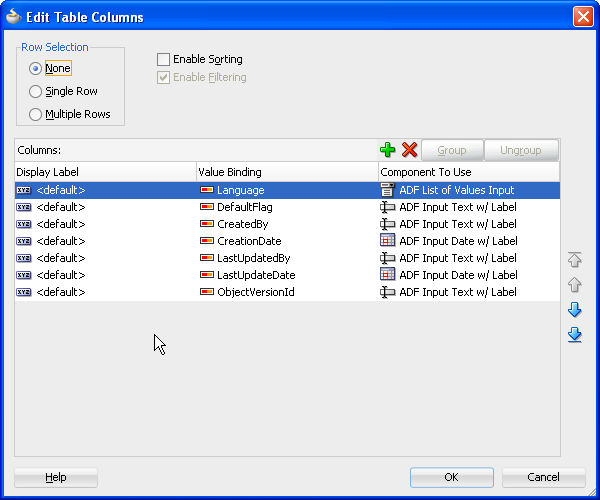Select the None row selection option

click(x=35, y=68)
